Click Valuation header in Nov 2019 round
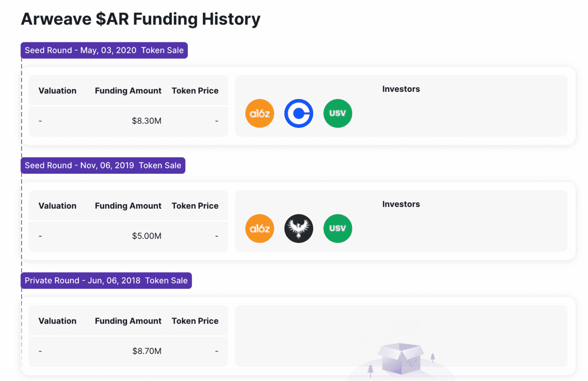Viewport: 588px width, 381px height. 57,206
